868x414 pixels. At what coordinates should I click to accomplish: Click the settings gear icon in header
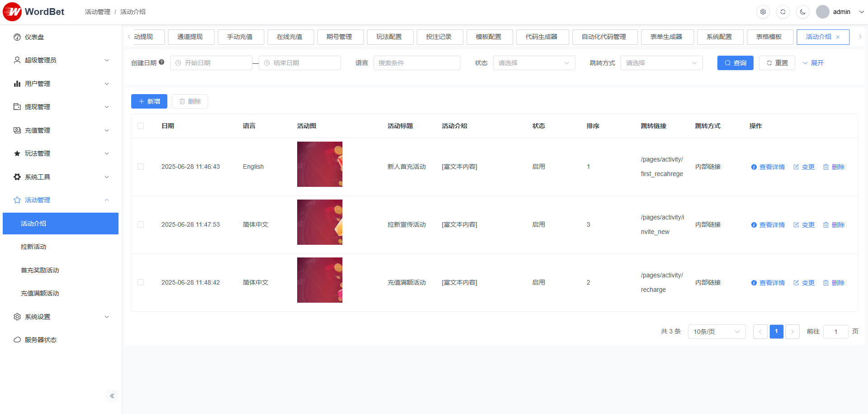click(763, 12)
